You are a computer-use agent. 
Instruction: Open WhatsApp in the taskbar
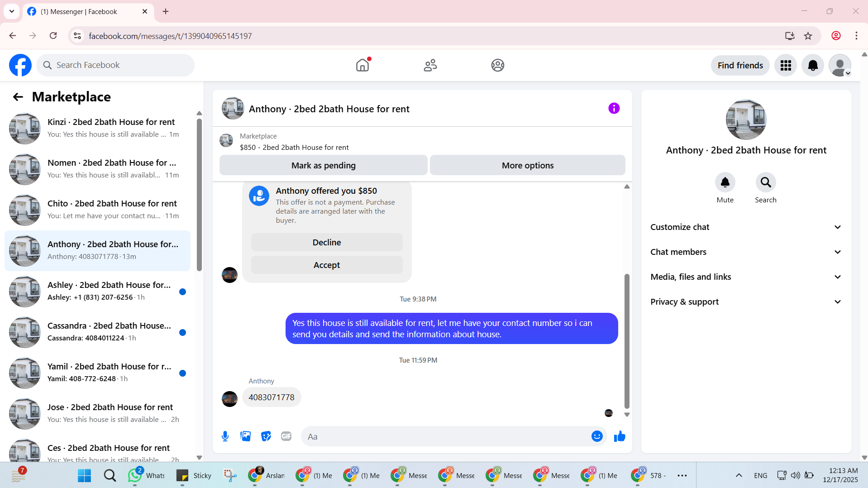pyautogui.click(x=146, y=475)
